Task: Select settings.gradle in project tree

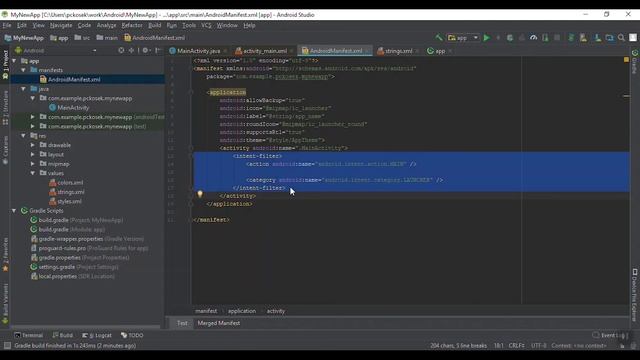Action: 57,267
